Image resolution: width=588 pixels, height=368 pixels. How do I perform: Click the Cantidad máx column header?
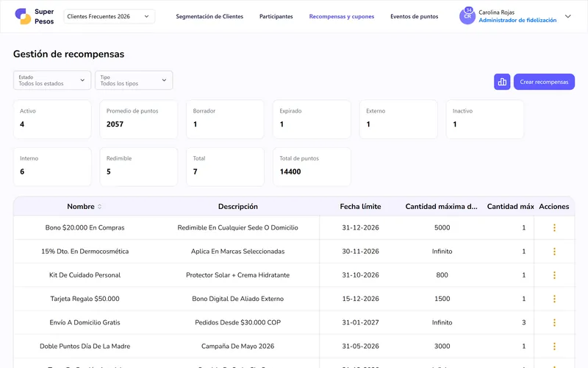[x=510, y=207]
